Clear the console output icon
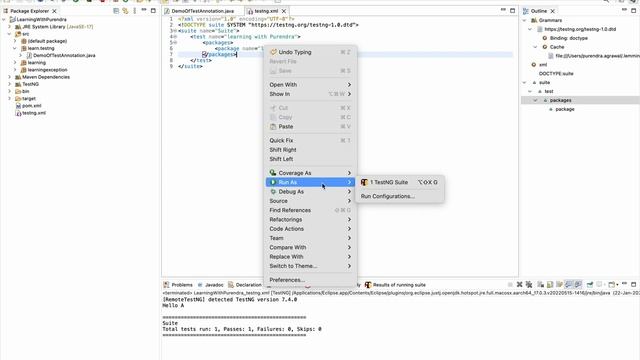Viewport: 640px width, 360px height. (540, 284)
